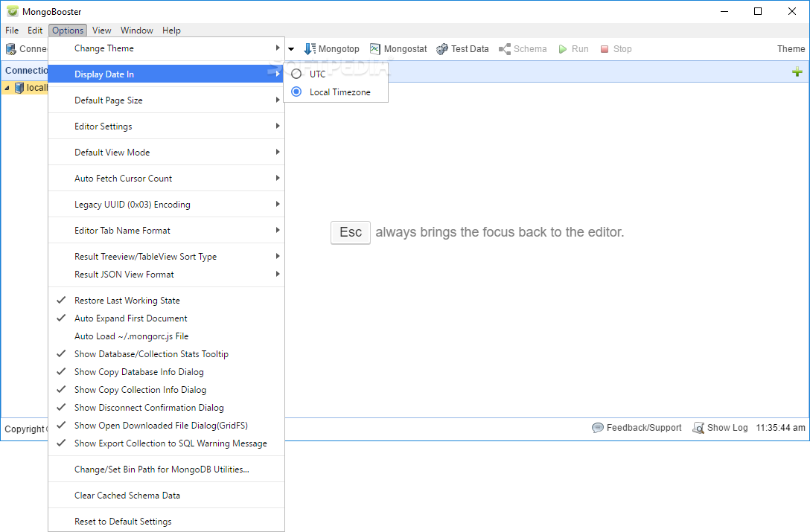This screenshot has width=810, height=532.
Task: Click the Show Log magnifier icon
Action: tap(698, 428)
